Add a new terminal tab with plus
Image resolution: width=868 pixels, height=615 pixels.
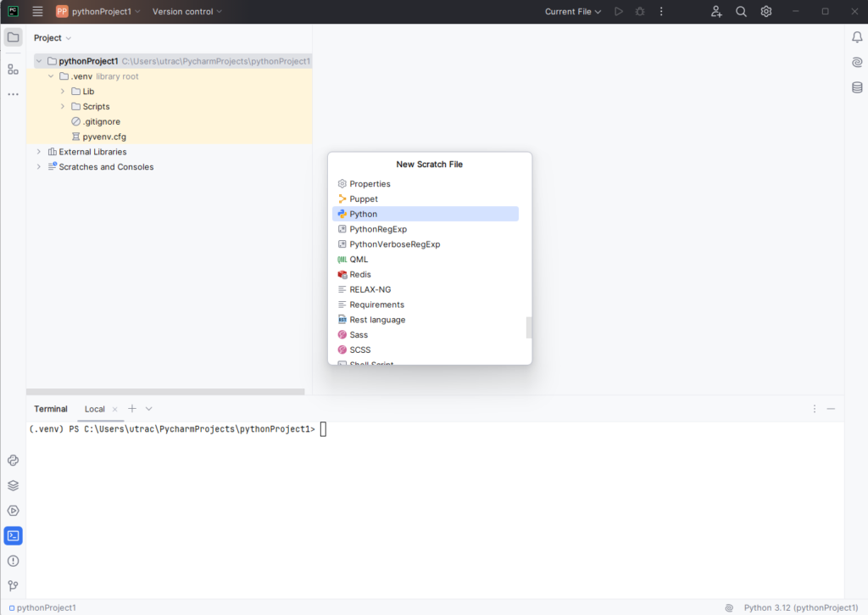click(x=132, y=409)
